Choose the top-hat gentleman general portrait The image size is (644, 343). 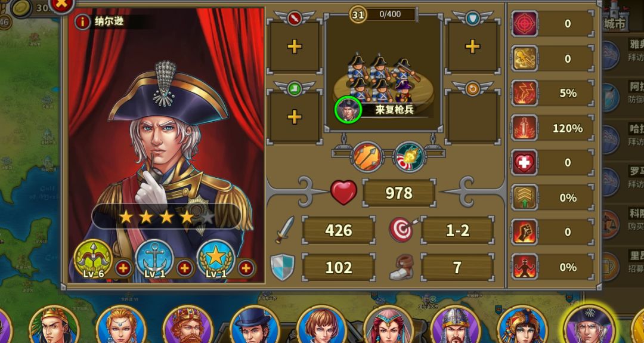255,326
